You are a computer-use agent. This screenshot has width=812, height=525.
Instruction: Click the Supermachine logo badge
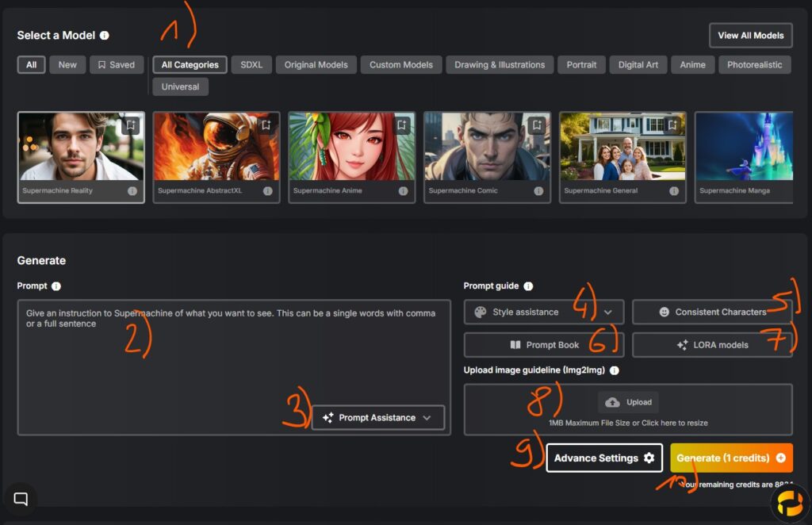(789, 503)
